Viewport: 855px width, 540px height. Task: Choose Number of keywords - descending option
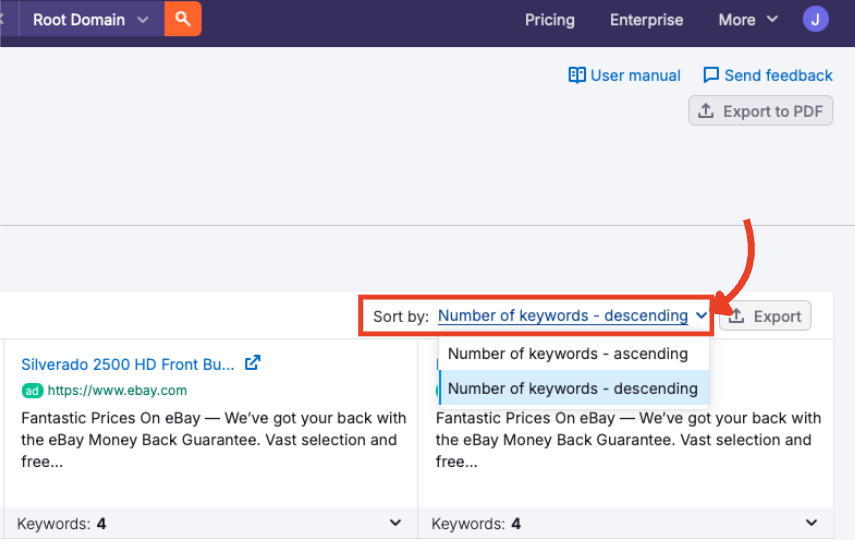572,388
